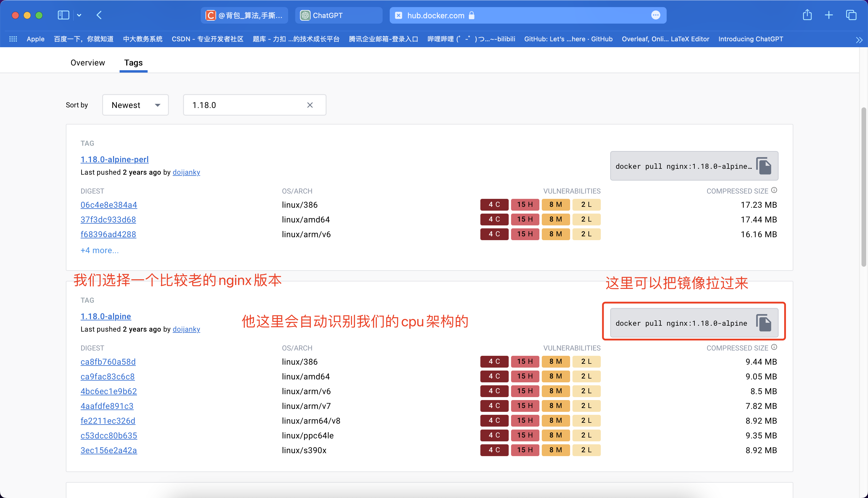Switch to the Overview tab
This screenshot has height=498, width=868.
tap(88, 63)
